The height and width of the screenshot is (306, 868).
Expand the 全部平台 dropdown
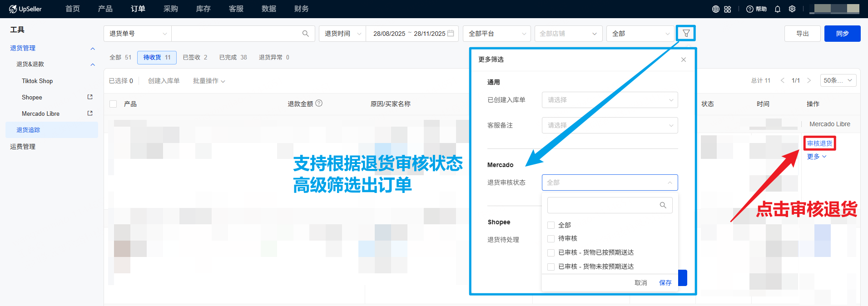(x=496, y=34)
